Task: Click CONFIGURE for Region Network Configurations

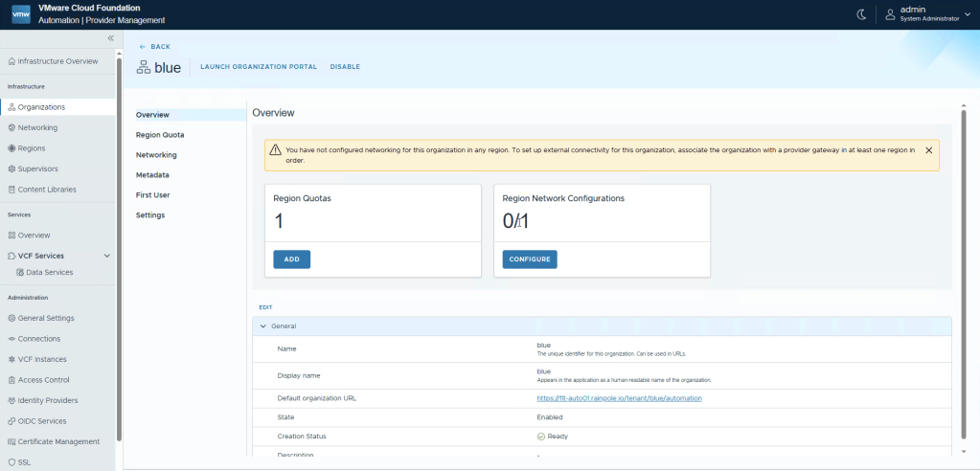Action: [529, 259]
